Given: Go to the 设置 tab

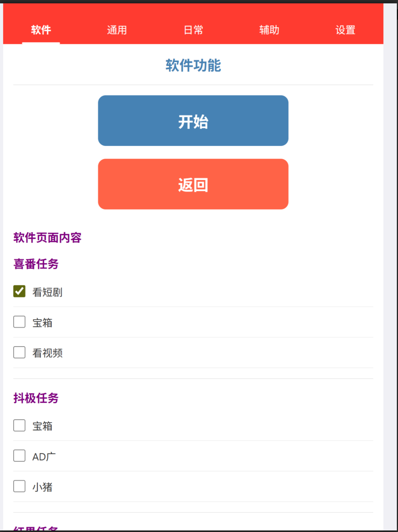Looking at the screenshot, I should pos(345,30).
